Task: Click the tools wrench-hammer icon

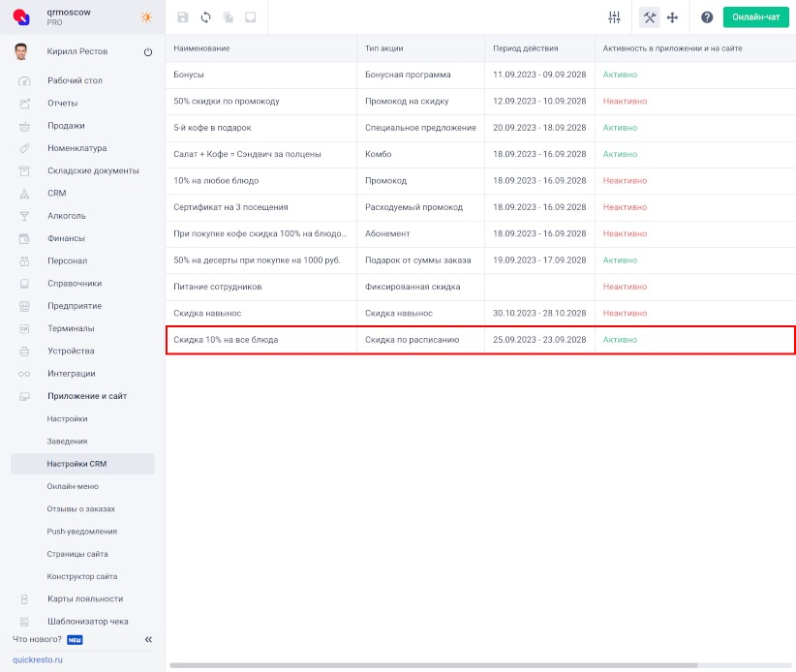Action: [x=649, y=17]
